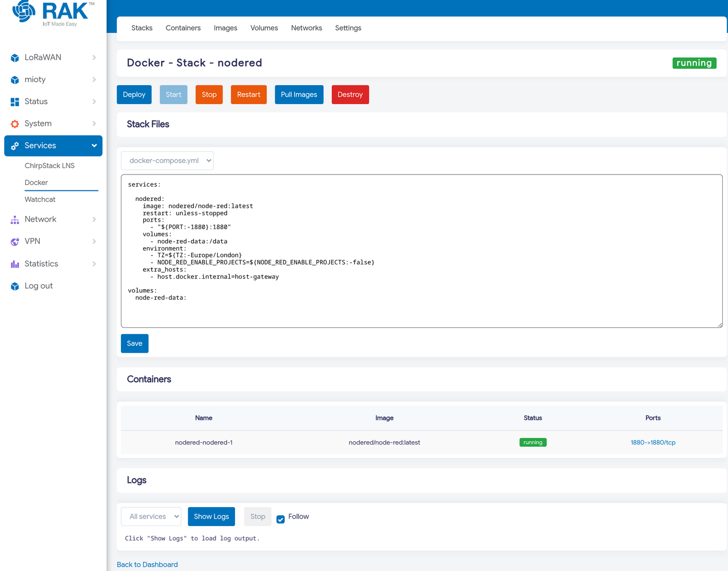Viewport: 728px width, 571px height.
Task: Click the Status grid icon
Action: 15,102
